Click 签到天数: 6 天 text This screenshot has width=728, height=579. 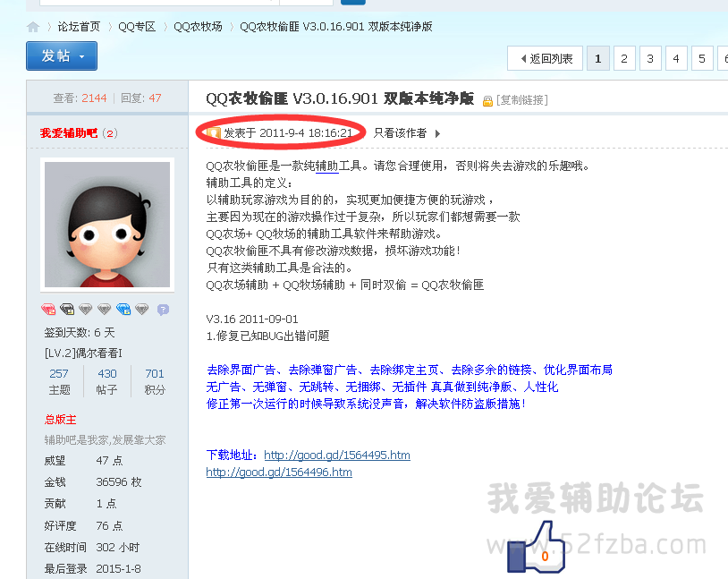[80, 333]
